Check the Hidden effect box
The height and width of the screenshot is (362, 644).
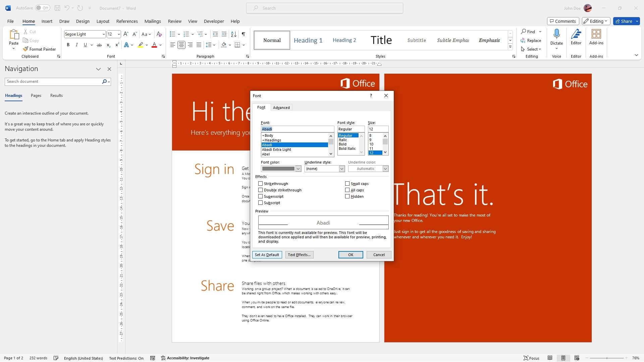347,196
